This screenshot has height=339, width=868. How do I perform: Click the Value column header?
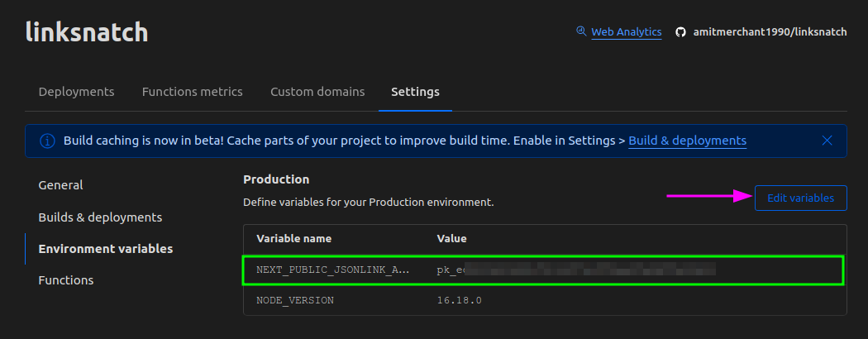(x=451, y=239)
